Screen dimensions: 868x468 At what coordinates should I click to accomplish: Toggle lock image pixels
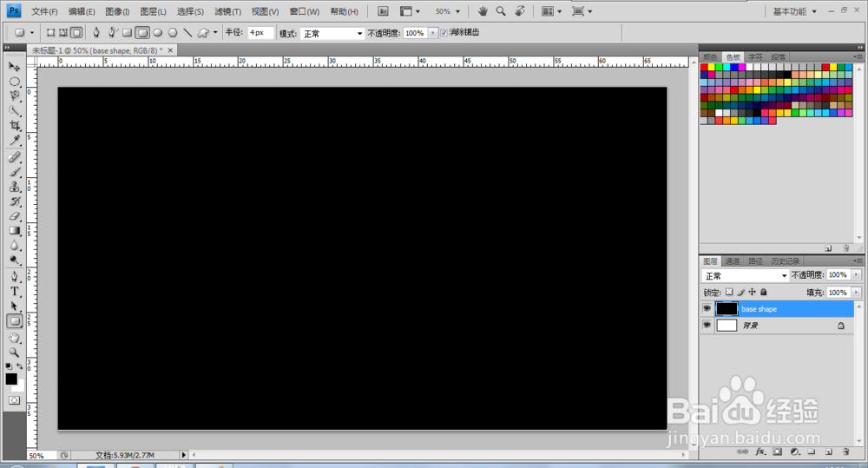740,292
